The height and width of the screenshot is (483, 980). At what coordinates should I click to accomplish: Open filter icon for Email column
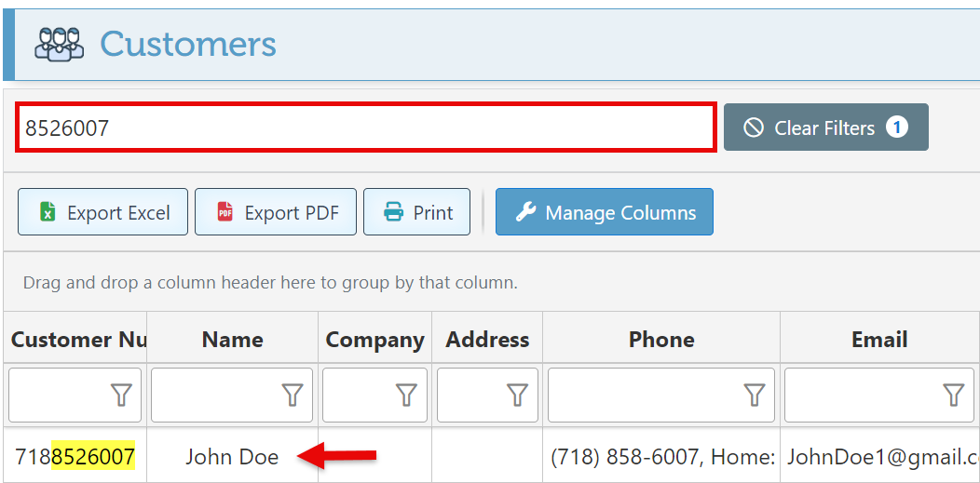coord(953,396)
